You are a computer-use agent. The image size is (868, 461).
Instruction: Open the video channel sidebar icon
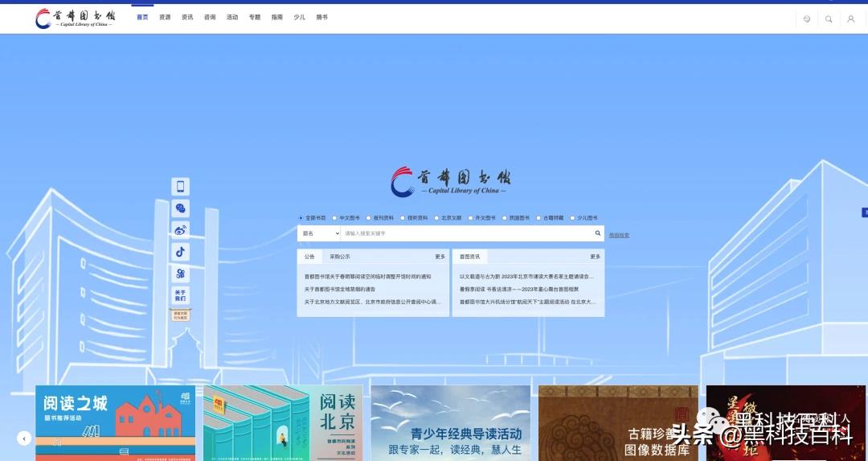tap(181, 274)
